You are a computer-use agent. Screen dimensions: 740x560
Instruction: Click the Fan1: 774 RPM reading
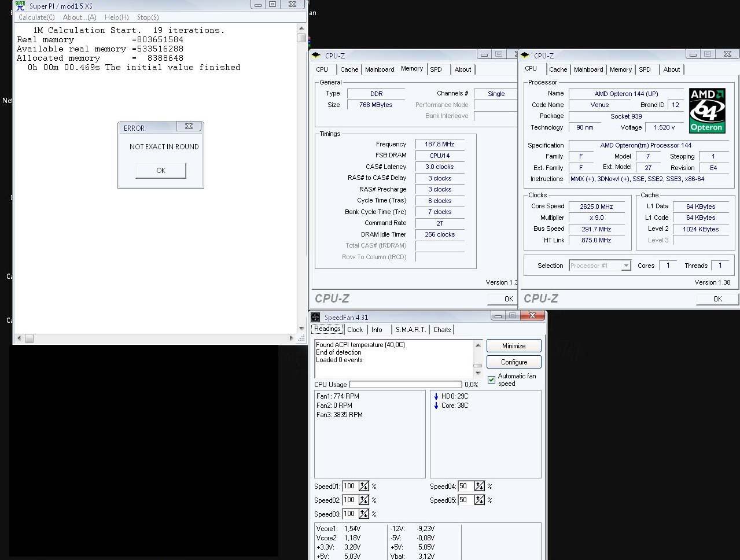point(338,396)
